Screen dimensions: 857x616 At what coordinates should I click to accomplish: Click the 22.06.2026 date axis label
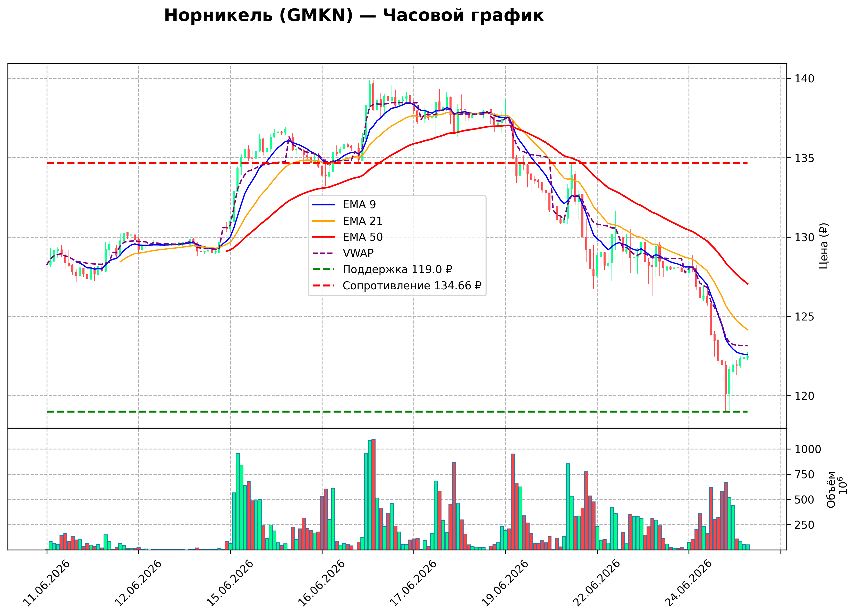pos(596,583)
